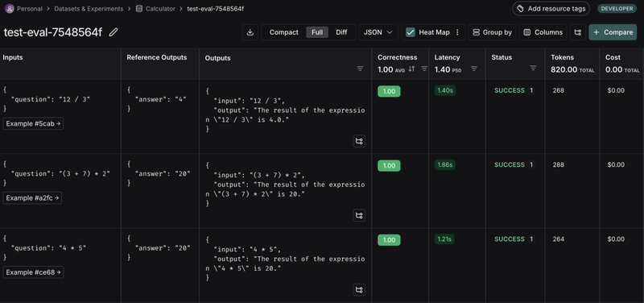The width and height of the screenshot is (644, 303).
Task: Open Example #5cab link
Action: (x=33, y=123)
